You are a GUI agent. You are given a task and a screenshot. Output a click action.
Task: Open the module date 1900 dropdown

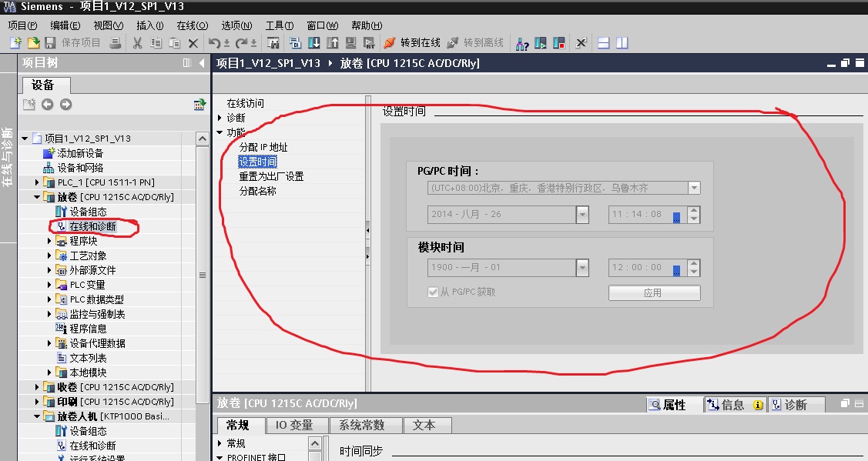[x=582, y=268]
